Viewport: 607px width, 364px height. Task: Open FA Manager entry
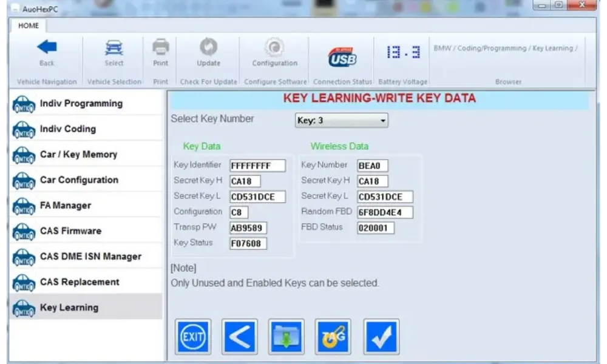click(86, 206)
